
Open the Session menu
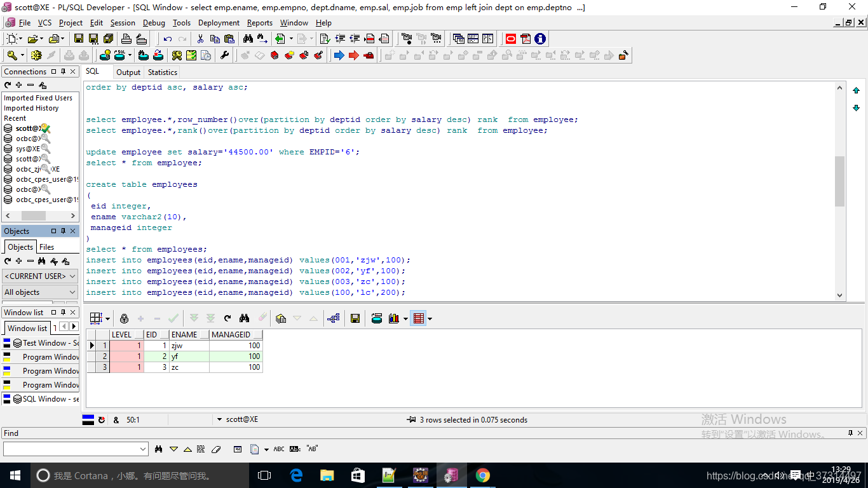click(123, 23)
